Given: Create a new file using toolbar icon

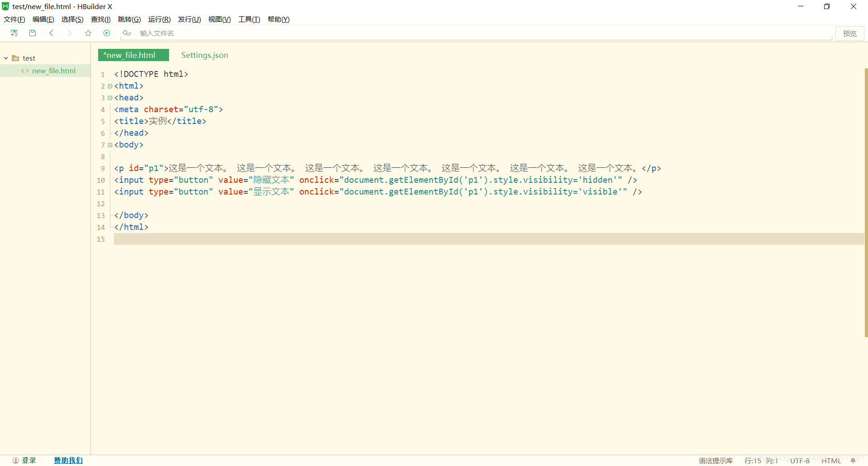Looking at the screenshot, I should pyautogui.click(x=14, y=33).
